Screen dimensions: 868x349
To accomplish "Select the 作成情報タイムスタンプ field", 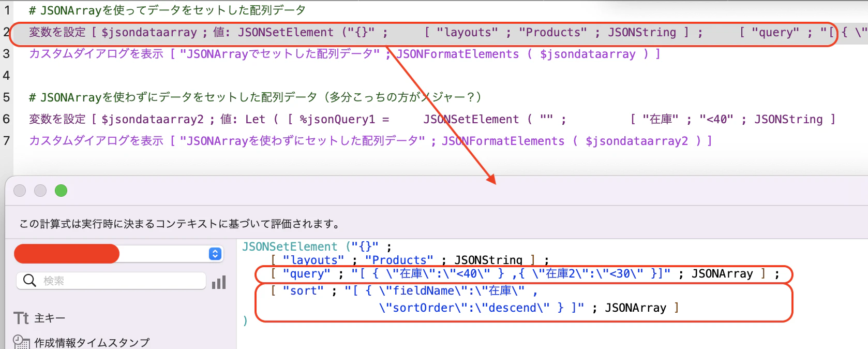I will click(x=92, y=342).
